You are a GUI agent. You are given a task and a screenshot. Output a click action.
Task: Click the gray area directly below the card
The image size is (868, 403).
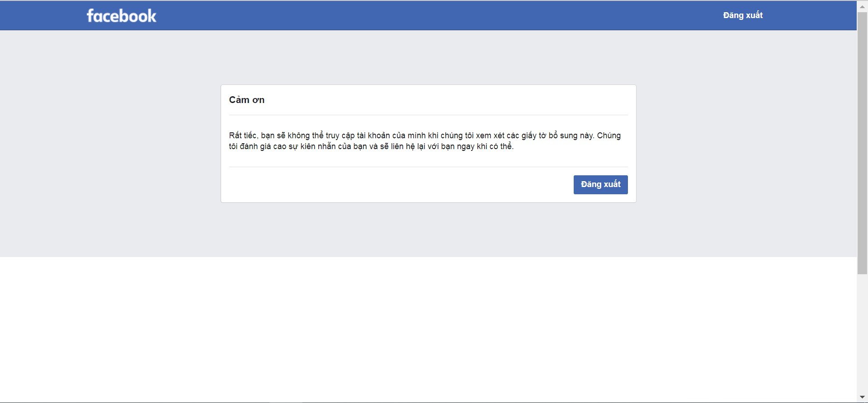click(x=428, y=230)
